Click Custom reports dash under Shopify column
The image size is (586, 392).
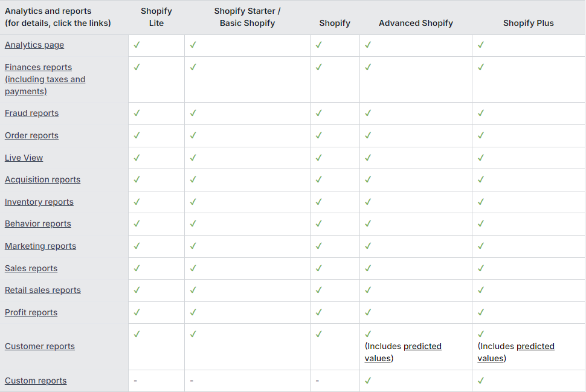pyautogui.click(x=317, y=381)
